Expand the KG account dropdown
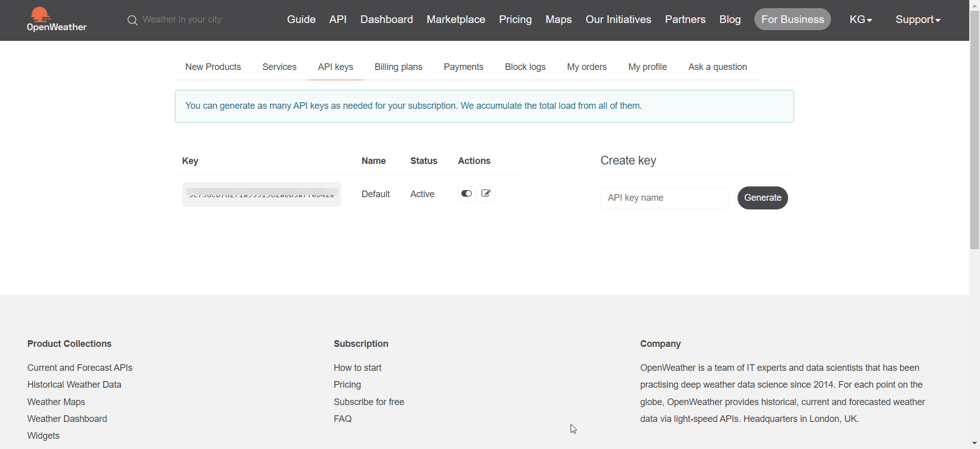The image size is (980, 449). pos(861,19)
